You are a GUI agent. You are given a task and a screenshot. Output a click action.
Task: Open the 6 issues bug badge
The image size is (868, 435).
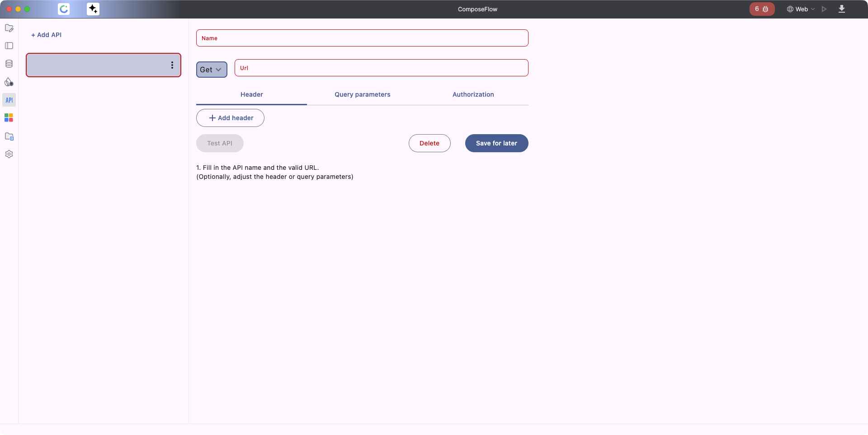click(x=762, y=9)
